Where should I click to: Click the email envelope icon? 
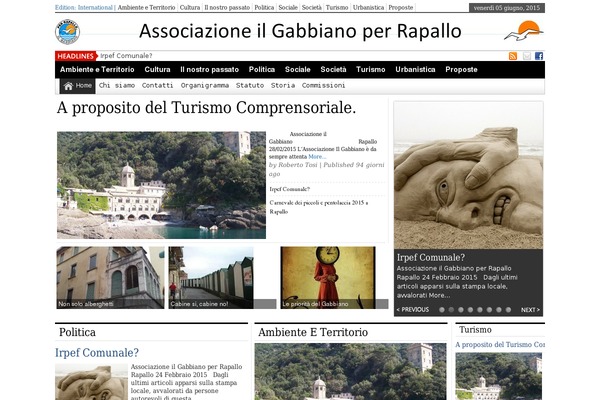tap(527, 56)
